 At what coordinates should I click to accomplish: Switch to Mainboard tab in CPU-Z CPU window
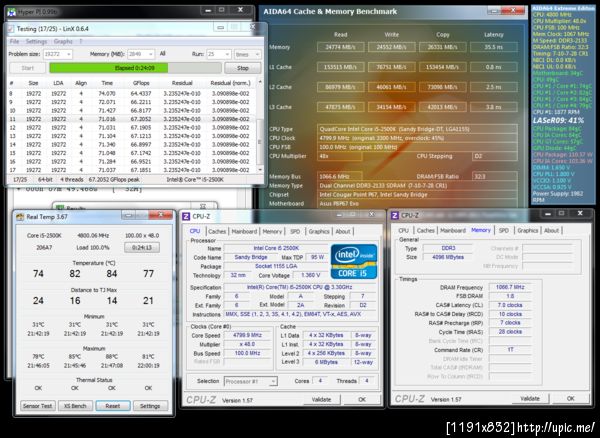(244, 231)
